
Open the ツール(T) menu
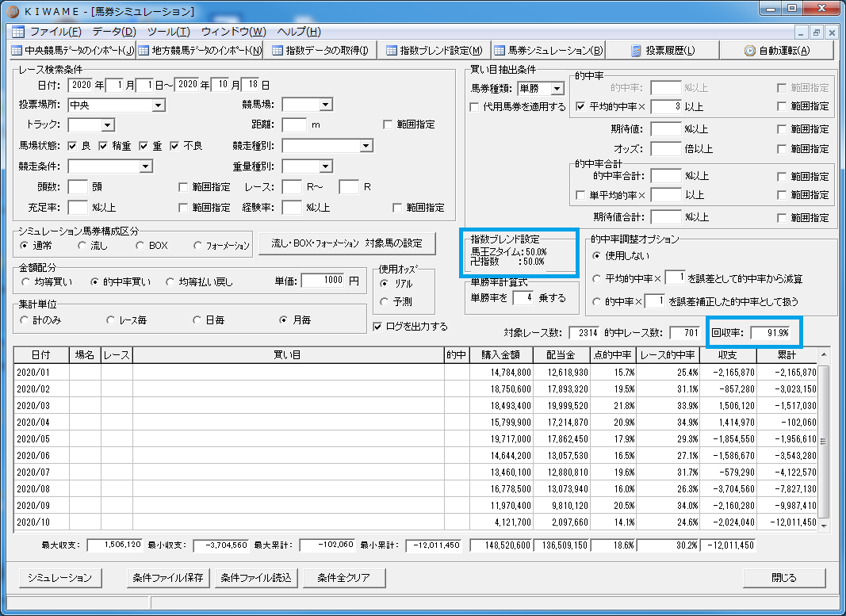(169, 32)
